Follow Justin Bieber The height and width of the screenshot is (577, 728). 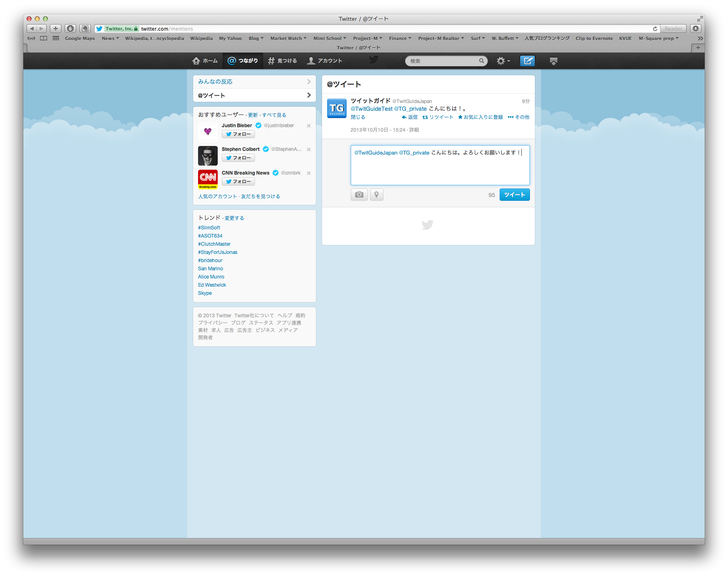point(238,134)
